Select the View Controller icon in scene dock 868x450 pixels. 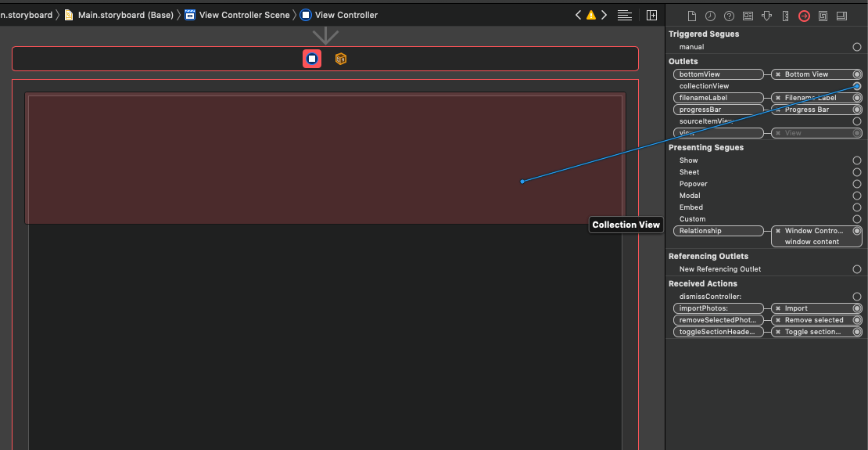(x=312, y=59)
